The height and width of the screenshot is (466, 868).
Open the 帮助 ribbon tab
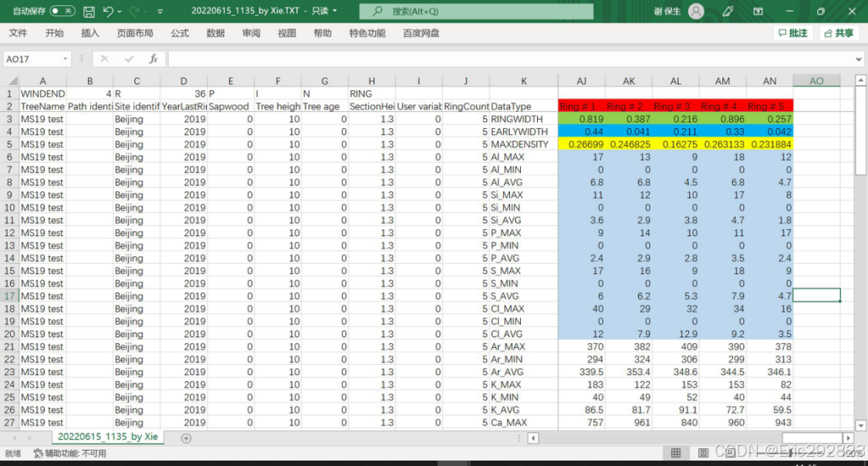point(323,33)
